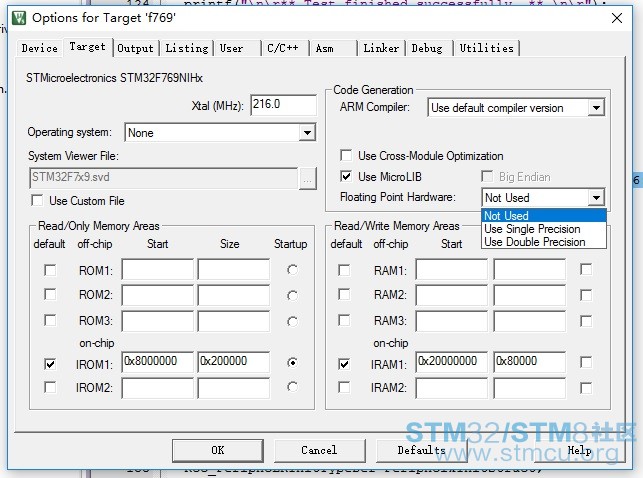
Task: Open the Output tab
Action: pos(135,48)
